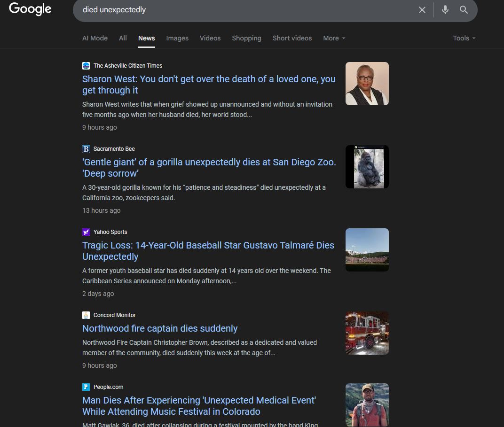Click the snippet beginning 'A former youth baseball star'
The width and height of the screenshot is (504, 427).
pyautogui.click(x=207, y=276)
